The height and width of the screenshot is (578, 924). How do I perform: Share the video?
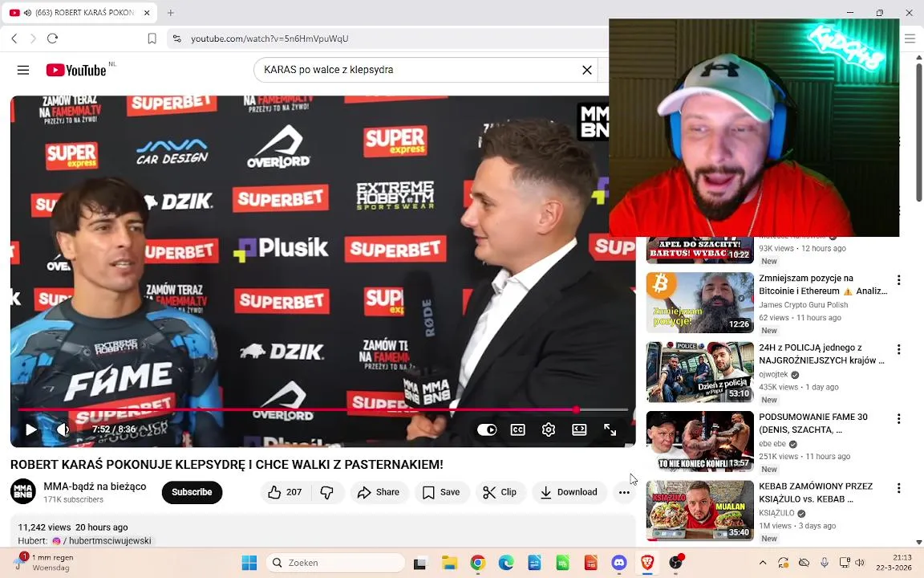[x=379, y=492]
